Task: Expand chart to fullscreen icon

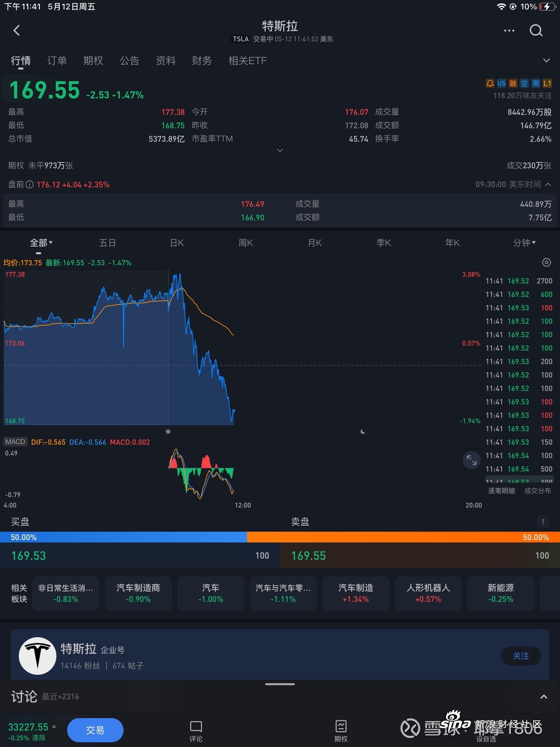Action: tap(472, 460)
